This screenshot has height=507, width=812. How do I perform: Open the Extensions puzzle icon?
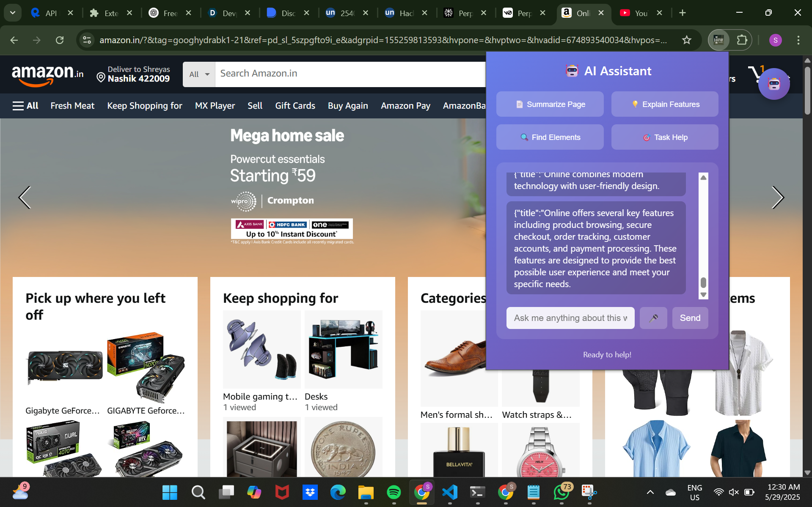coord(742,40)
